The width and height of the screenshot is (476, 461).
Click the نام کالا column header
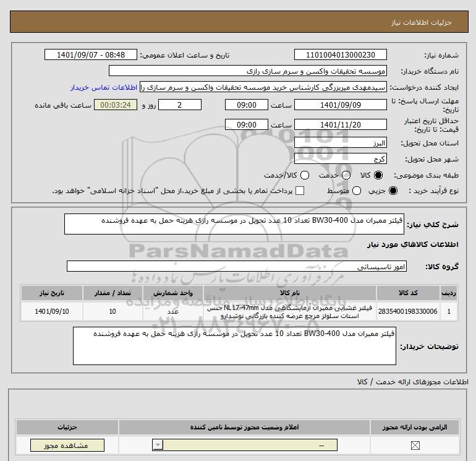[289, 293]
